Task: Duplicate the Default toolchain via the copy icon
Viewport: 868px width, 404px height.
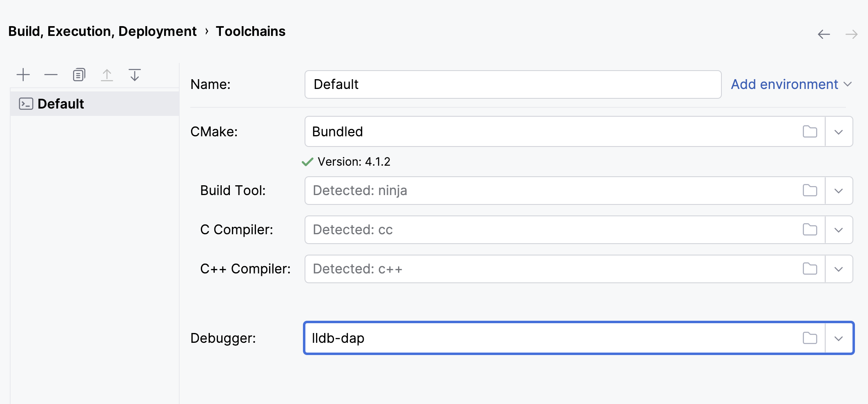Action: 78,75
